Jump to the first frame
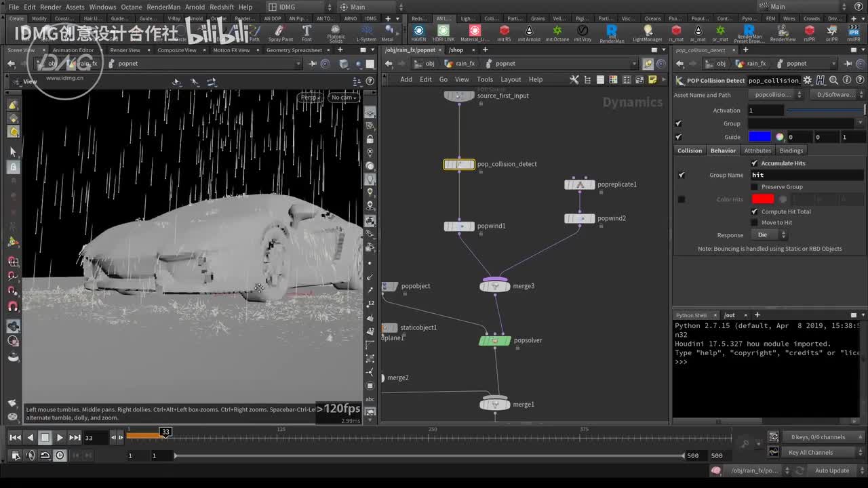Screen dimensions: 868x488 15,438
